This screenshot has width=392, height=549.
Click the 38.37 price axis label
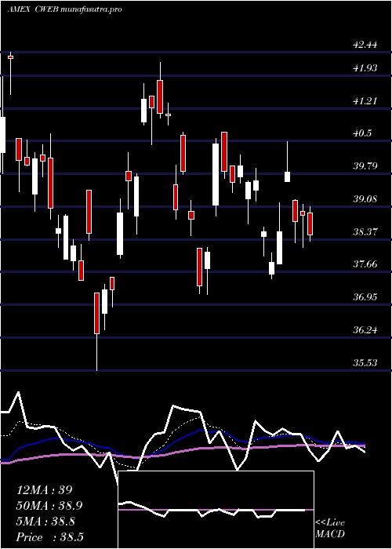[366, 232]
